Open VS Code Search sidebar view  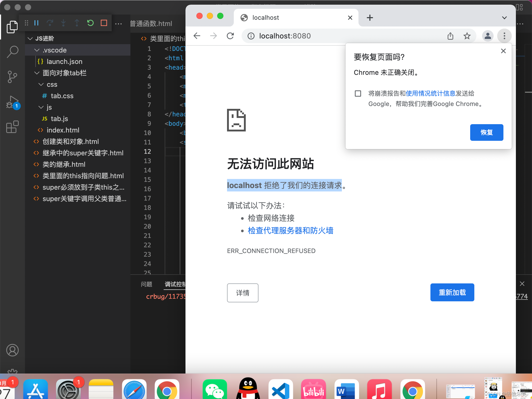pyautogui.click(x=12, y=52)
